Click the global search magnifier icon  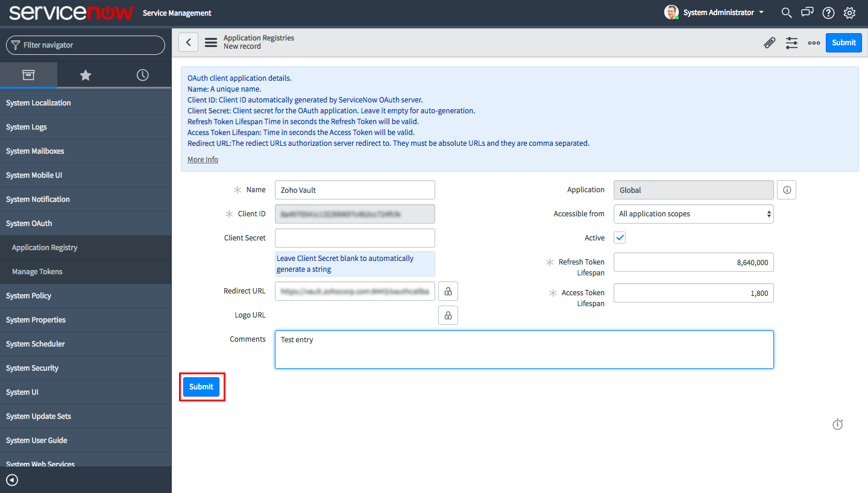click(787, 13)
